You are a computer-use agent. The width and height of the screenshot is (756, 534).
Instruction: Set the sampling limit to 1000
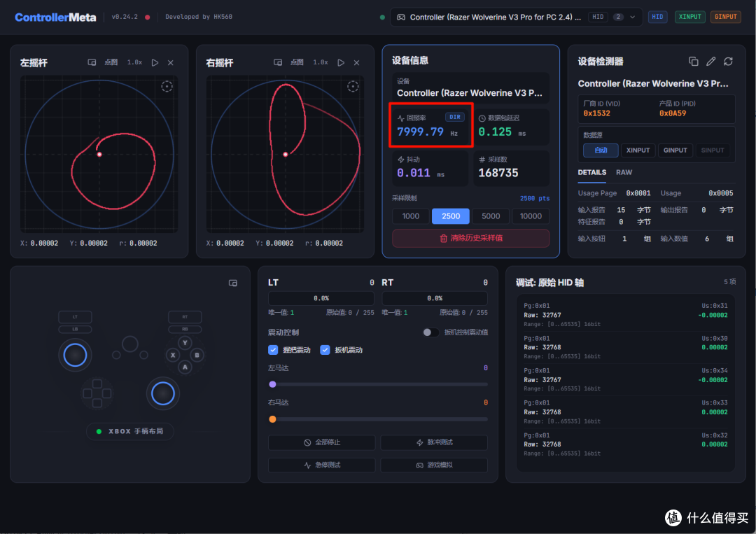point(411,216)
